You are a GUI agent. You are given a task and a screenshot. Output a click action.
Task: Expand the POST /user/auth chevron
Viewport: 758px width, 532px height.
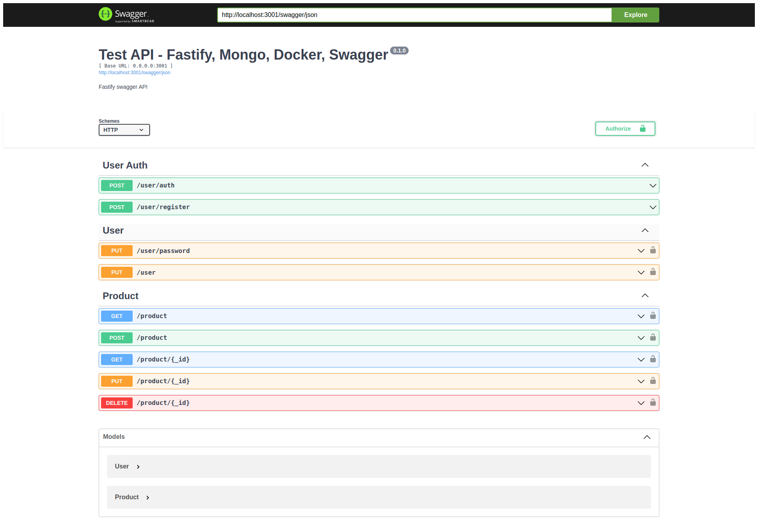653,185
